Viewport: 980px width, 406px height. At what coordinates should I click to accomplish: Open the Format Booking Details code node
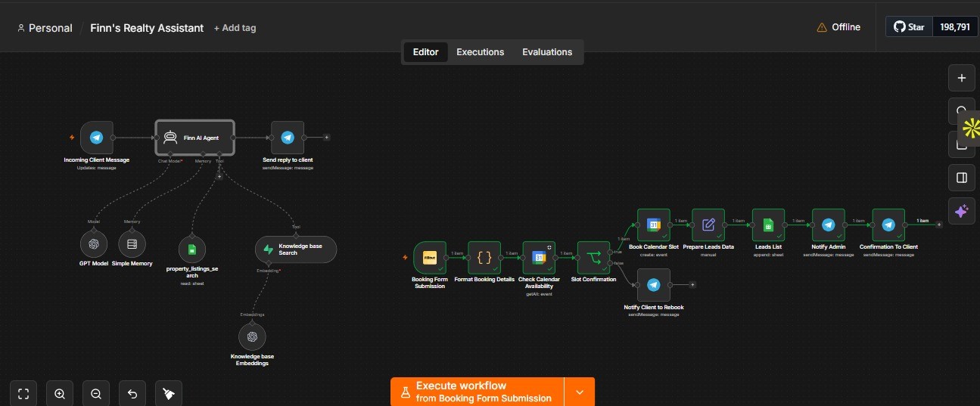point(484,258)
